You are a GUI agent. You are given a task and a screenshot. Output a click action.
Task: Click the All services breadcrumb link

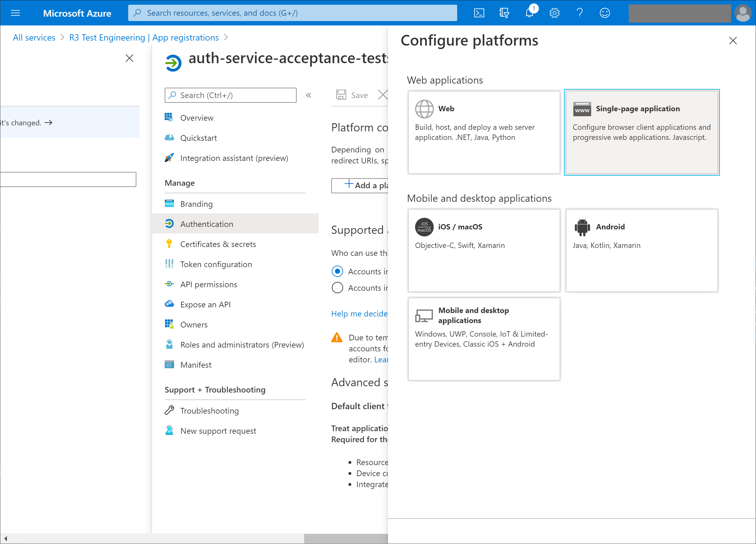click(x=34, y=37)
